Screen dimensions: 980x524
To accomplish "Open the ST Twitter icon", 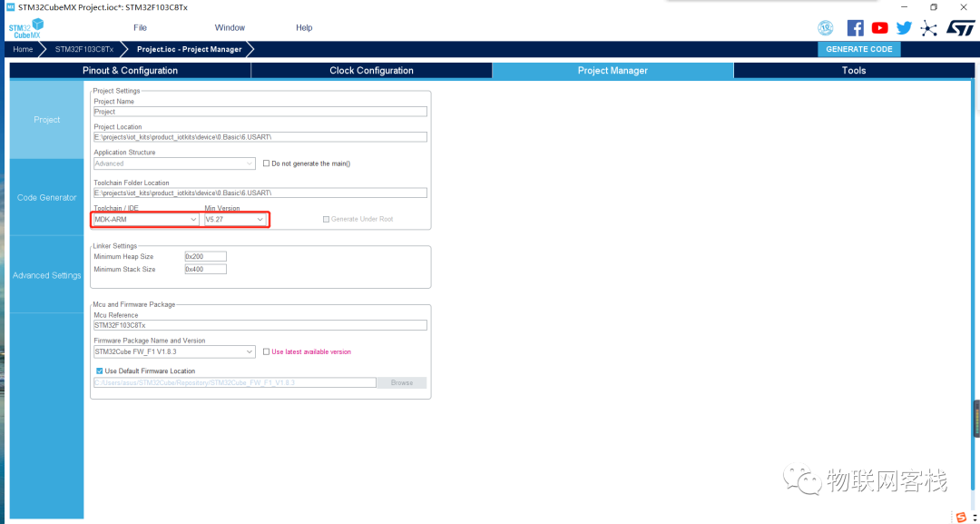I will 904,27.
